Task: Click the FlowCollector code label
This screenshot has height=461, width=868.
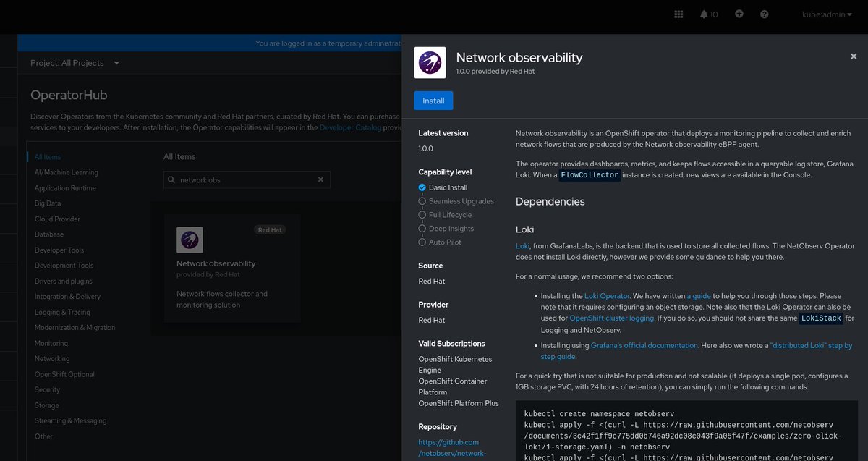Action: (590, 175)
